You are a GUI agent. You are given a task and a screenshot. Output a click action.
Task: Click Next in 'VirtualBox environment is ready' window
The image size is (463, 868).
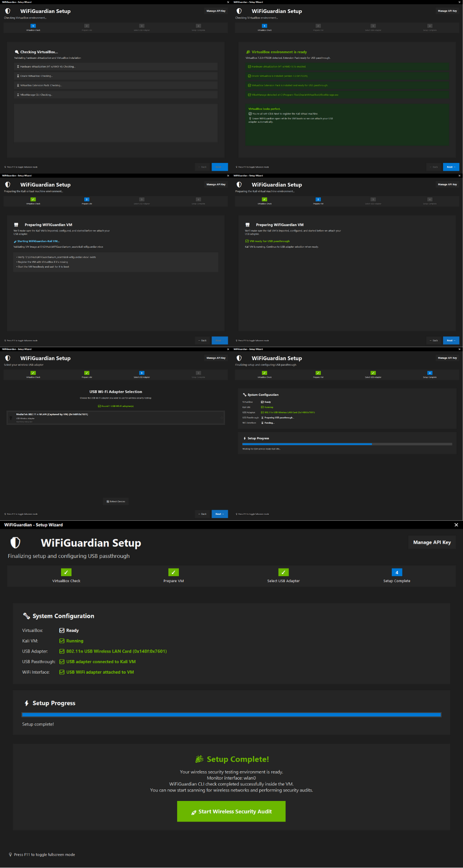click(x=451, y=167)
